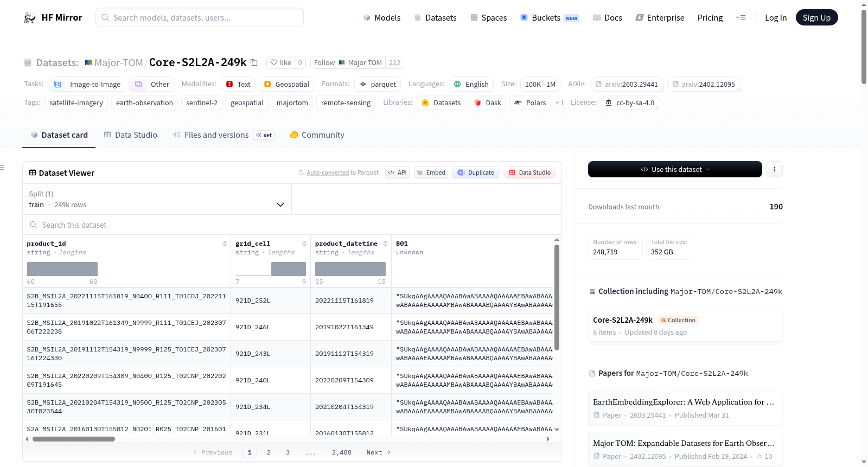Open the more options kebab menu
Screen dimensions: 868x467
(x=775, y=169)
